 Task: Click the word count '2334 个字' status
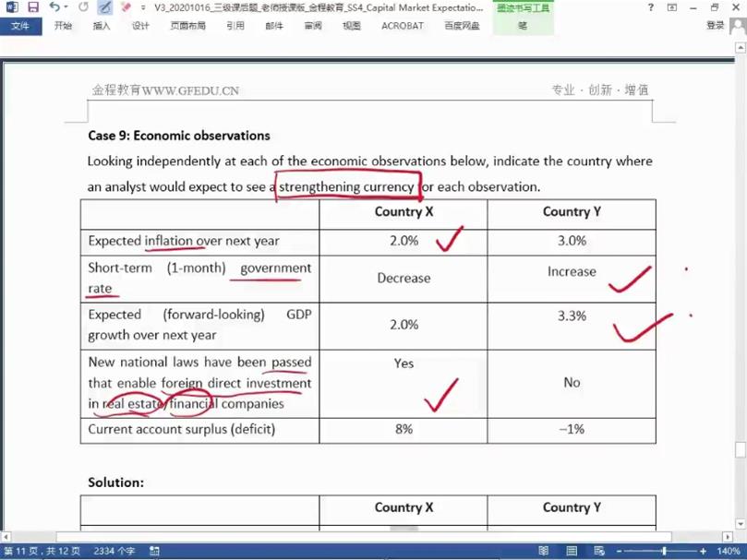click(114, 551)
